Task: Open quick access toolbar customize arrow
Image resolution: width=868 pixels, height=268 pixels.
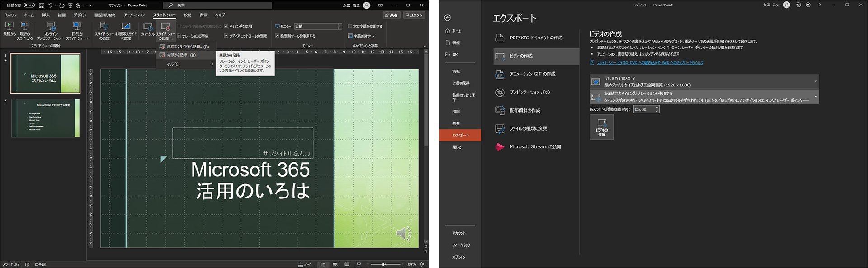Action: click(90, 5)
